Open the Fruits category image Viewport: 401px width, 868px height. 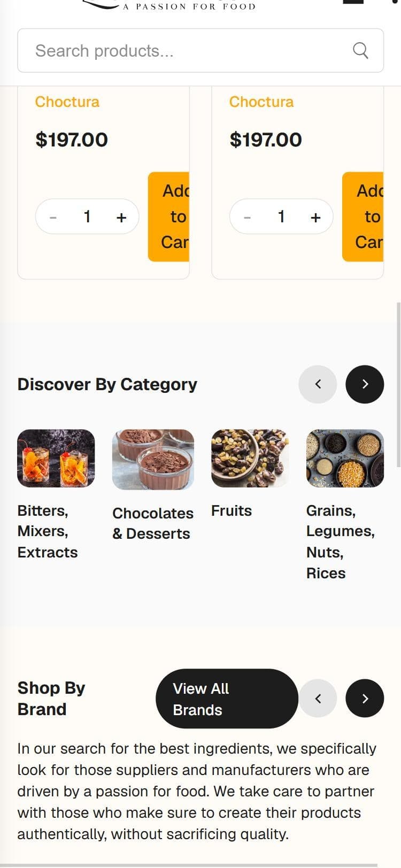coord(250,458)
